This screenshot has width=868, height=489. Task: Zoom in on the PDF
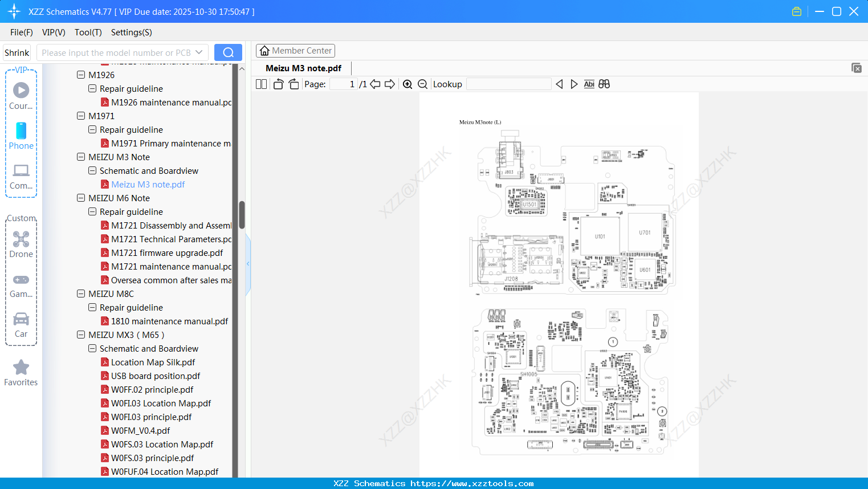tap(407, 84)
